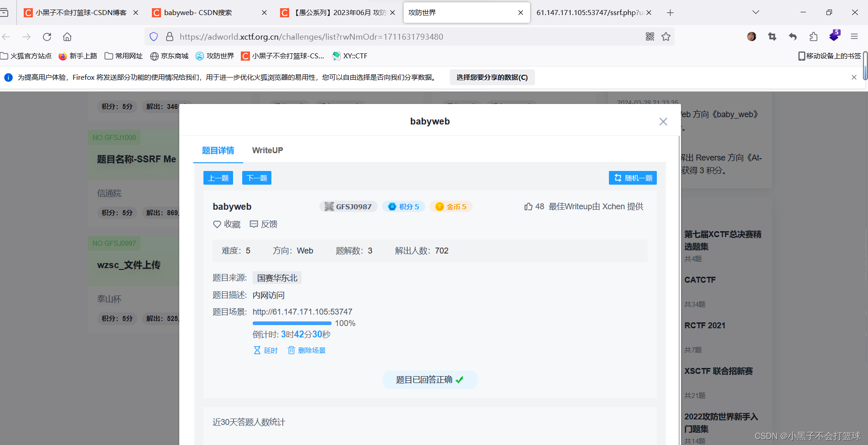Click the 收藏 heart icon on babyweb

coord(217,224)
